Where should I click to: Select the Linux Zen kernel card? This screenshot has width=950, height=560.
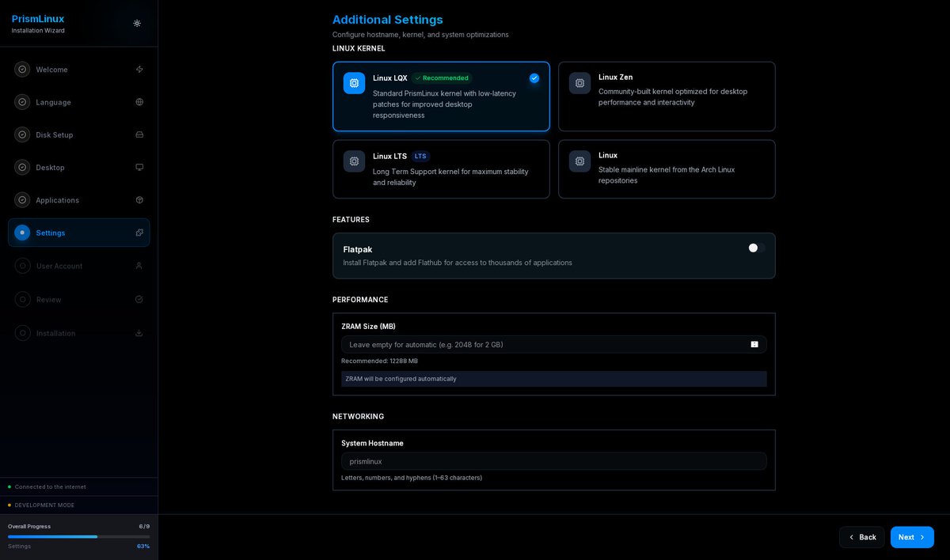coord(667,96)
